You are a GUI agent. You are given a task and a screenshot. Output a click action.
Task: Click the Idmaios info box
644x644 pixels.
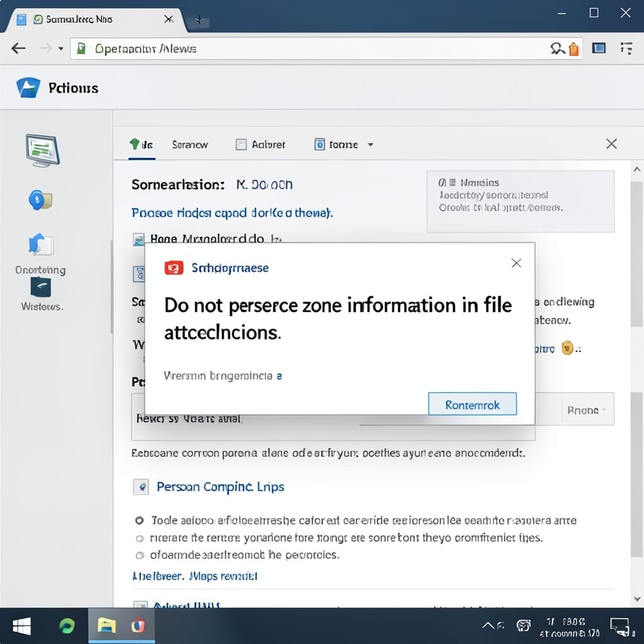click(x=520, y=201)
